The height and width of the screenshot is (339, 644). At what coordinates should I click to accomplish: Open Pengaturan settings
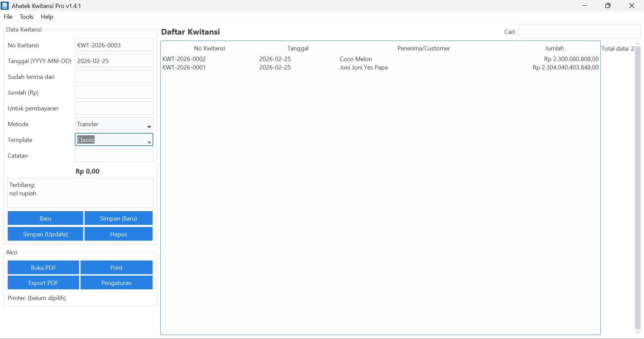116,283
